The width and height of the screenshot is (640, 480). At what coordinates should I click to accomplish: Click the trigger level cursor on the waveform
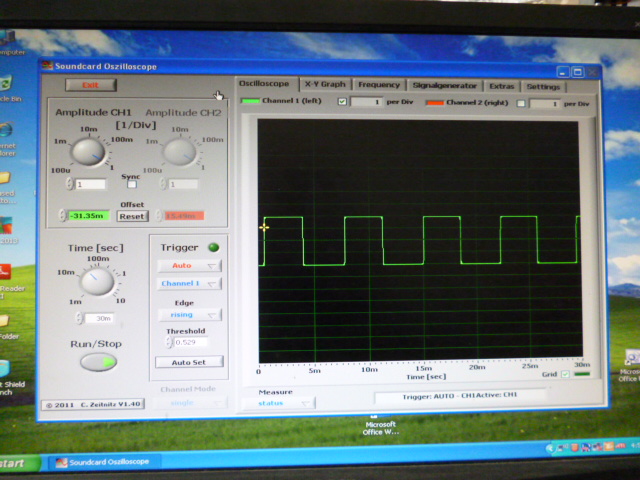264,227
